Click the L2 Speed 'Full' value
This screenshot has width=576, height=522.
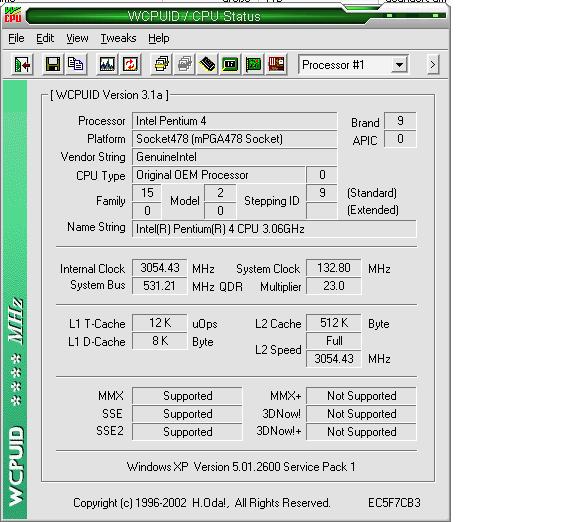(x=334, y=341)
